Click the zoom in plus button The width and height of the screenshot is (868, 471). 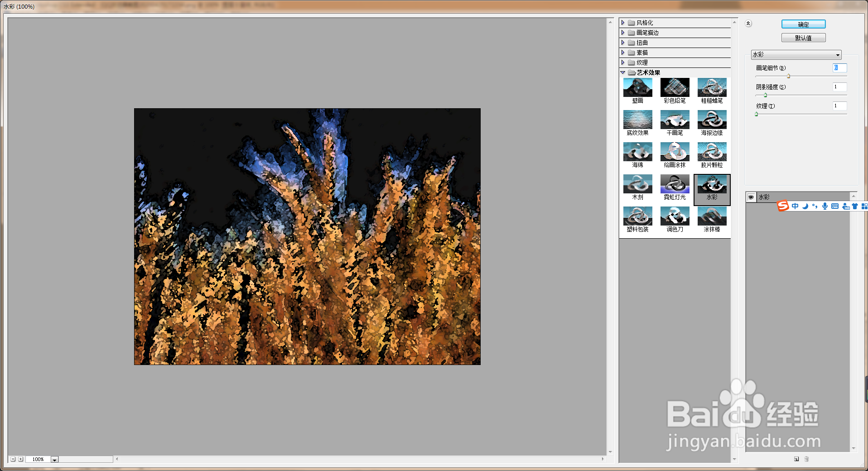click(x=21, y=459)
